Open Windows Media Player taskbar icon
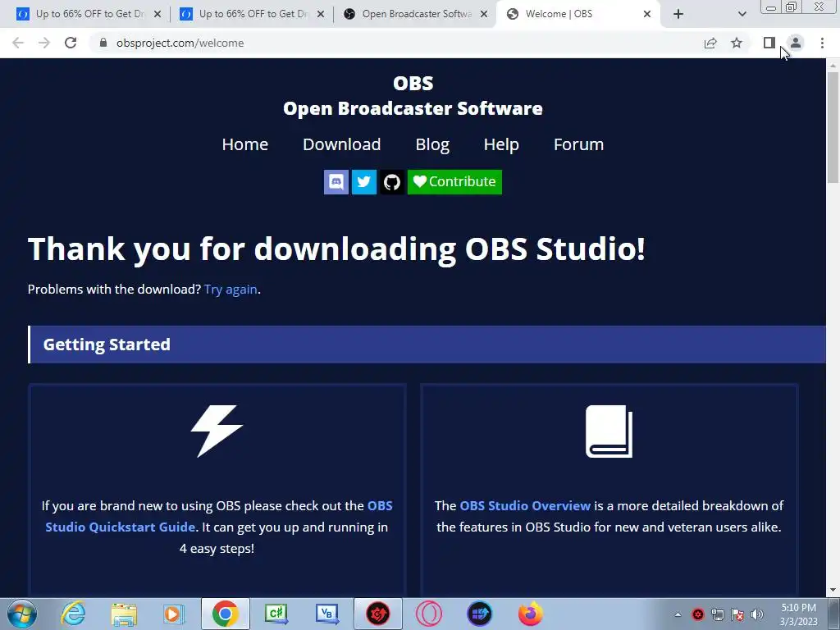This screenshot has height=630, width=840. pyautogui.click(x=173, y=614)
